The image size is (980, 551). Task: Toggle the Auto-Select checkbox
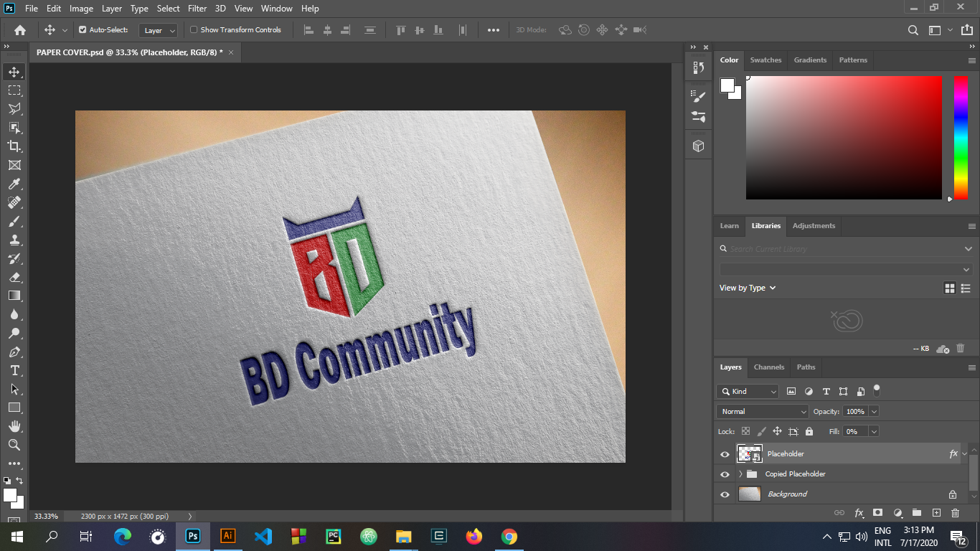(83, 30)
